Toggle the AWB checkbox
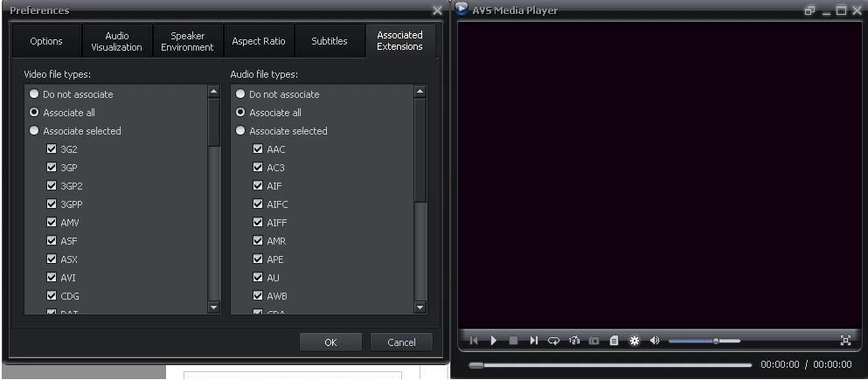This screenshot has height=380, width=868. pos(257,295)
